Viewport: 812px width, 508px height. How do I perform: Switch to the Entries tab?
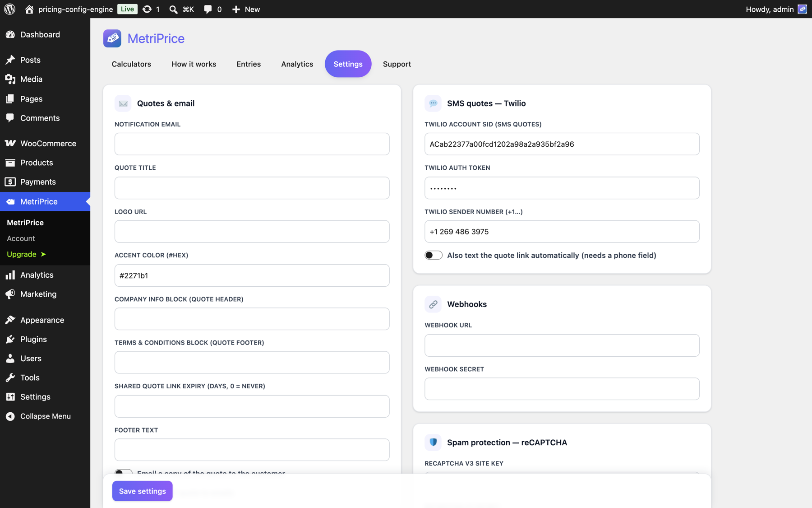[x=249, y=64]
